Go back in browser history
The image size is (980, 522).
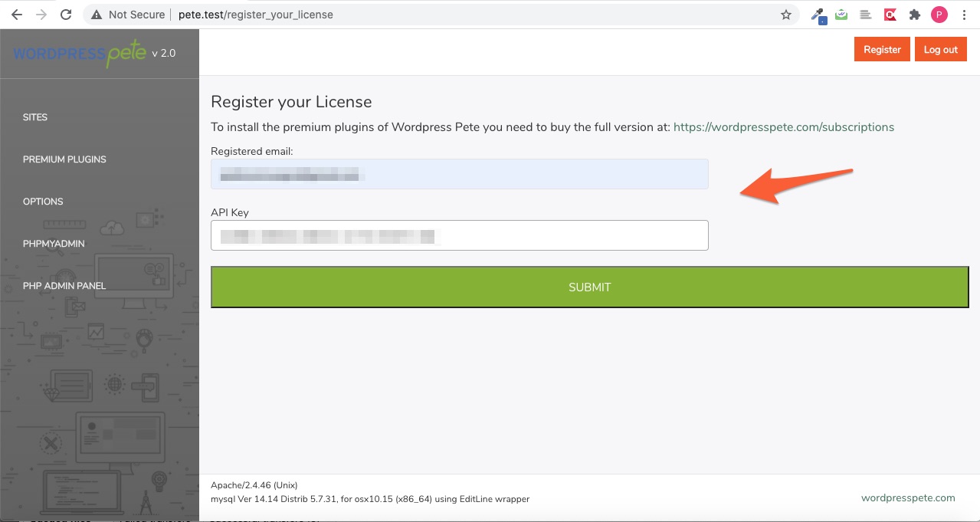click(17, 15)
